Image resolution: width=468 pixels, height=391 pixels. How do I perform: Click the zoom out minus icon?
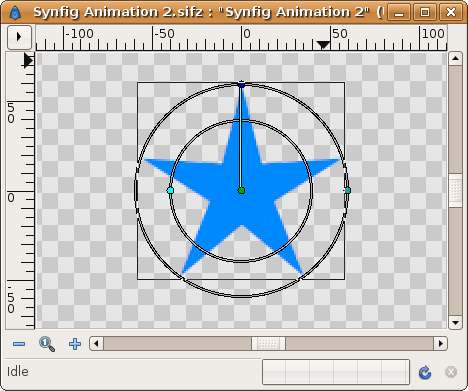pyautogui.click(x=19, y=344)
